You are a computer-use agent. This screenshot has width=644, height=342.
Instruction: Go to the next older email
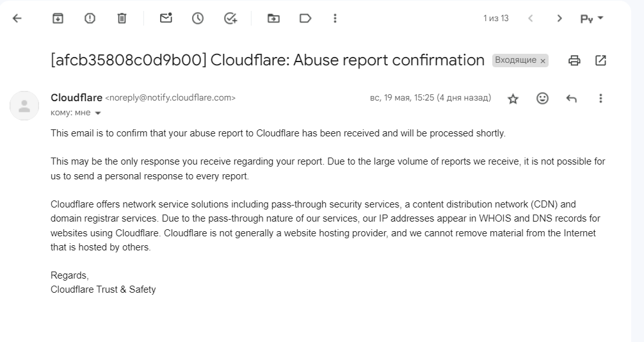[x=559, y=19]
